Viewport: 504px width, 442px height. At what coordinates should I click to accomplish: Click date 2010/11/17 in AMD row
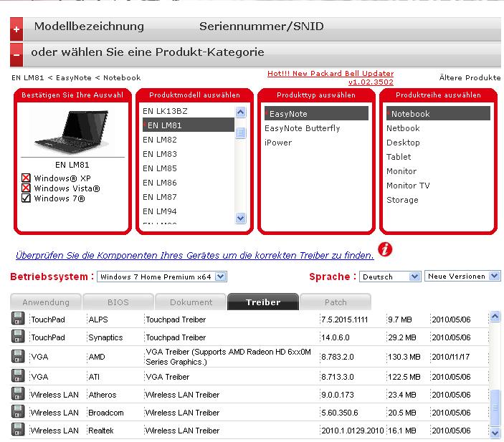point(451,357)
